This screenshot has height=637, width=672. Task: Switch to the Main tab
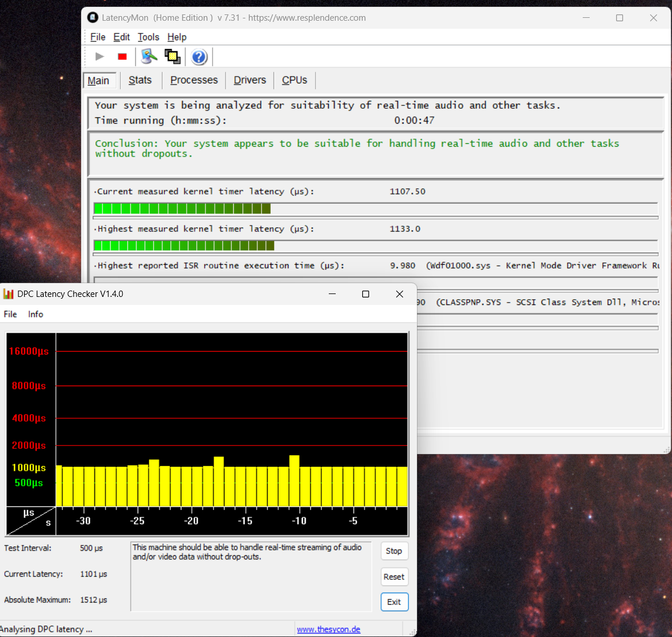pos(99,81)
